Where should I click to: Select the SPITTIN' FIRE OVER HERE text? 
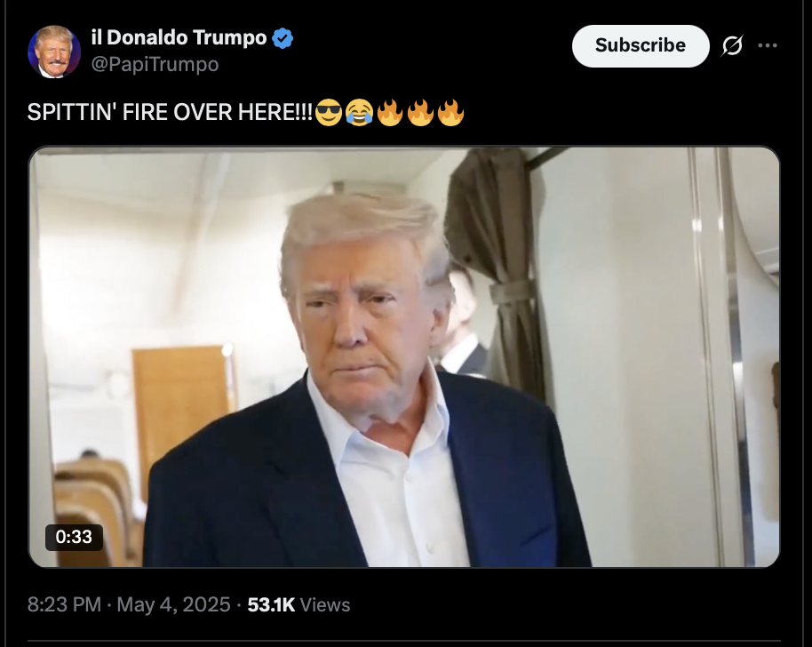(170, 112)
